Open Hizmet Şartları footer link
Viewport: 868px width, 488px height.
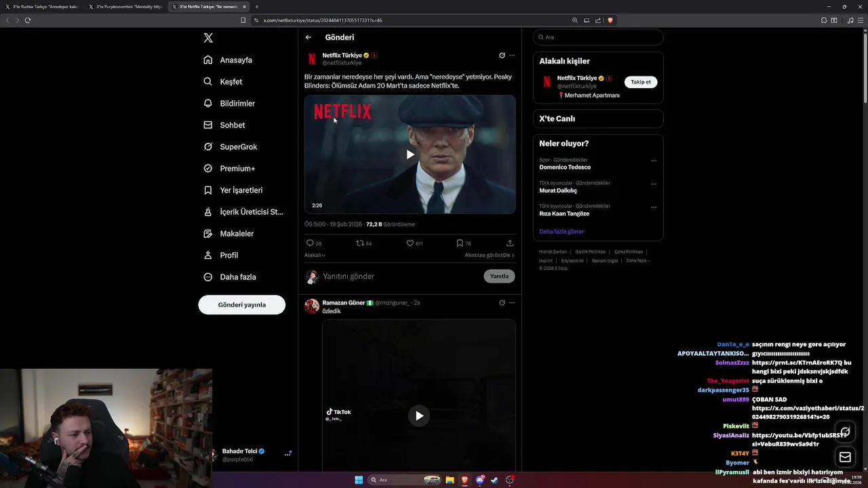553,251
